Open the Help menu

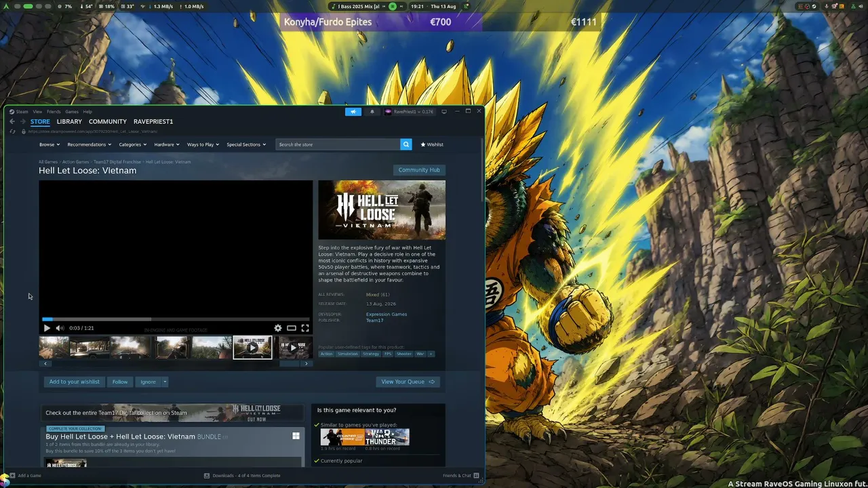(87, 112)
